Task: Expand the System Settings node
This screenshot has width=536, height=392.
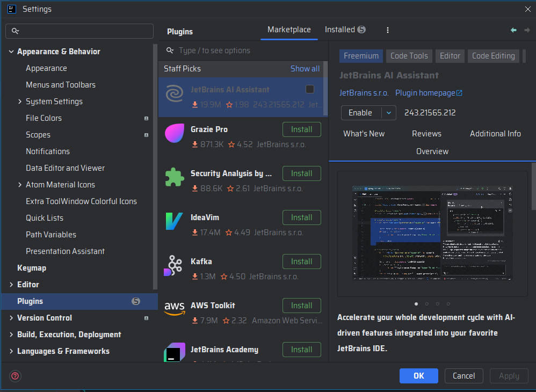Action: pyautogui.click(x=20, y=101)
